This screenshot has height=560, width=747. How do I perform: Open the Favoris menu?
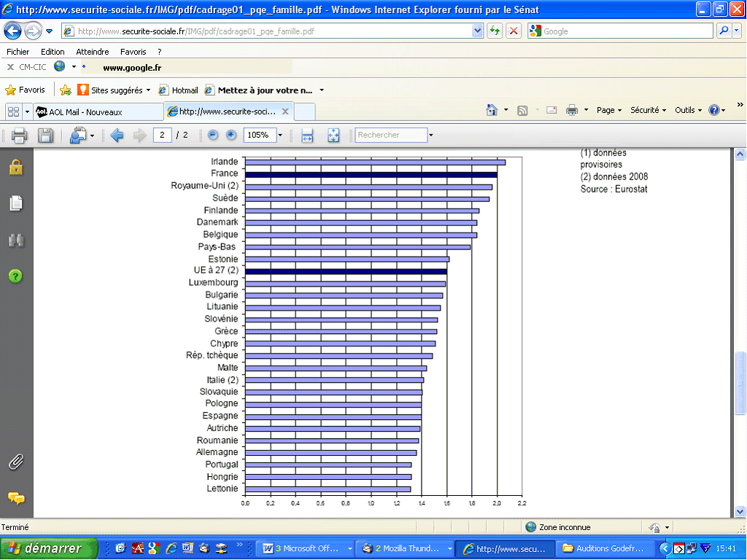tap(133, 52)
